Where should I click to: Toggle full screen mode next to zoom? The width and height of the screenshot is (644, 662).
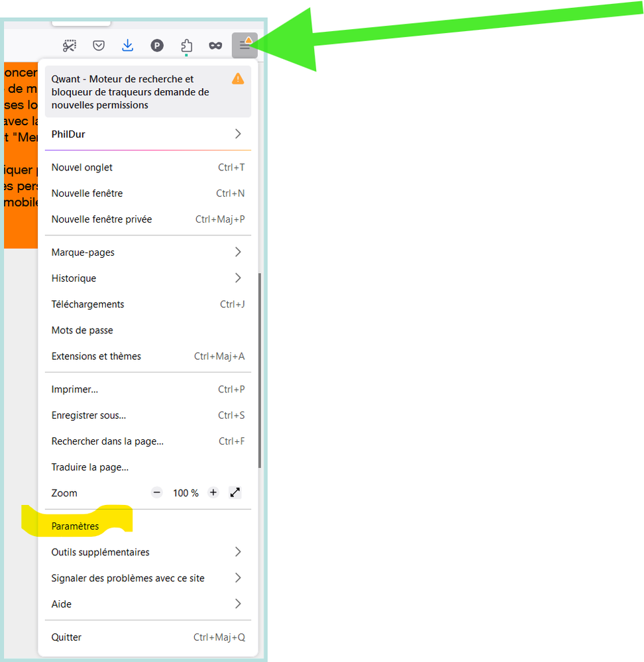point(235,492)
